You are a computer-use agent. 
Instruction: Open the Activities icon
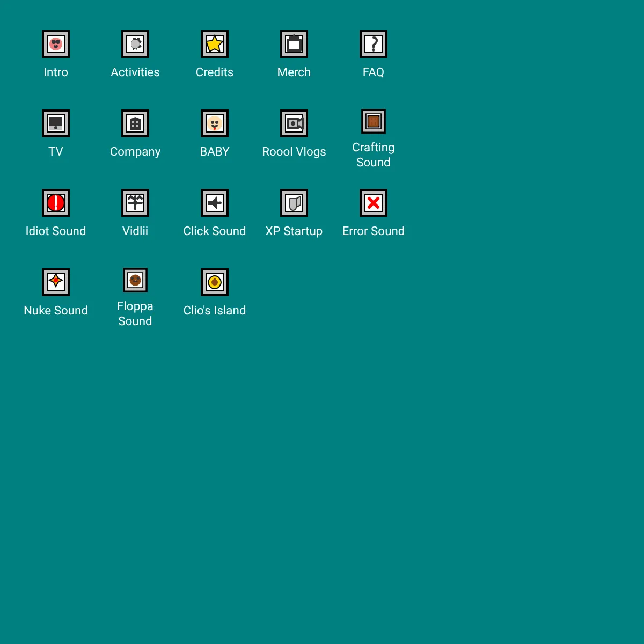tap(135, 43)
